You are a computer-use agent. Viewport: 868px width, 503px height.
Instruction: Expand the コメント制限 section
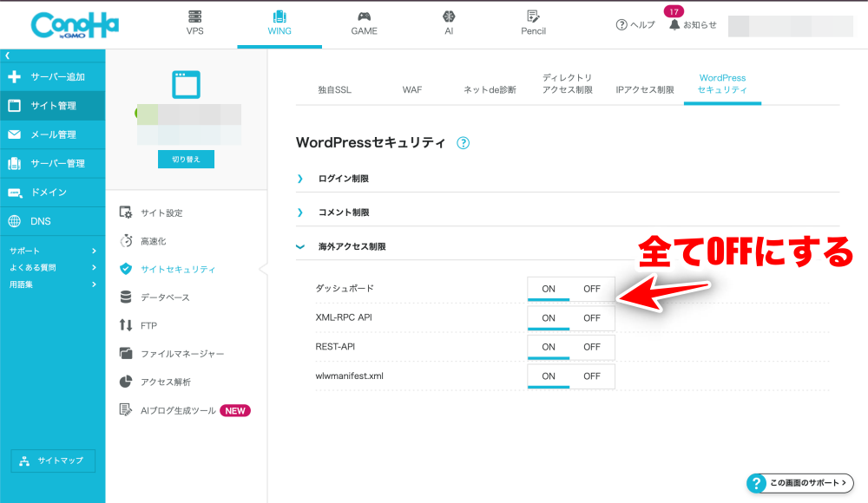343,212
